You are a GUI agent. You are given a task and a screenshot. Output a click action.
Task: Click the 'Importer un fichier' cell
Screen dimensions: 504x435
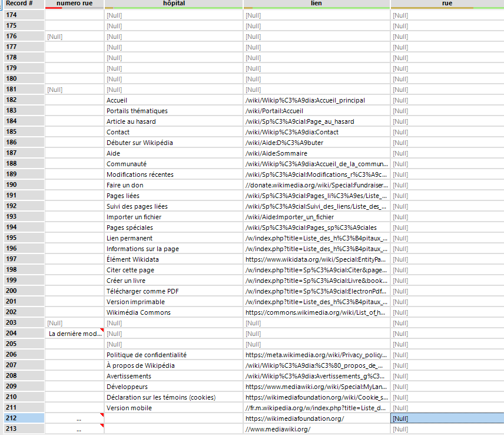(174, 217)
